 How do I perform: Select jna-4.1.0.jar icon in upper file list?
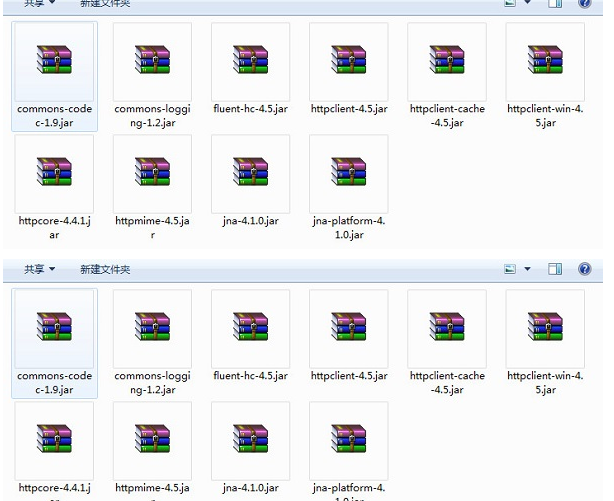251,172
